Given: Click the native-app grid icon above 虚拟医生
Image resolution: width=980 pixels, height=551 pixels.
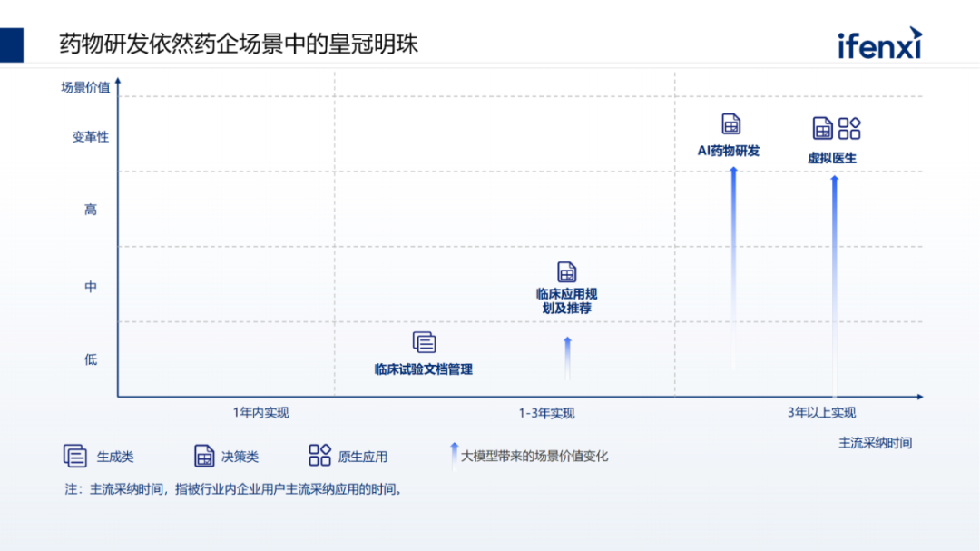Looking at the screenshot, I should 849,128.
